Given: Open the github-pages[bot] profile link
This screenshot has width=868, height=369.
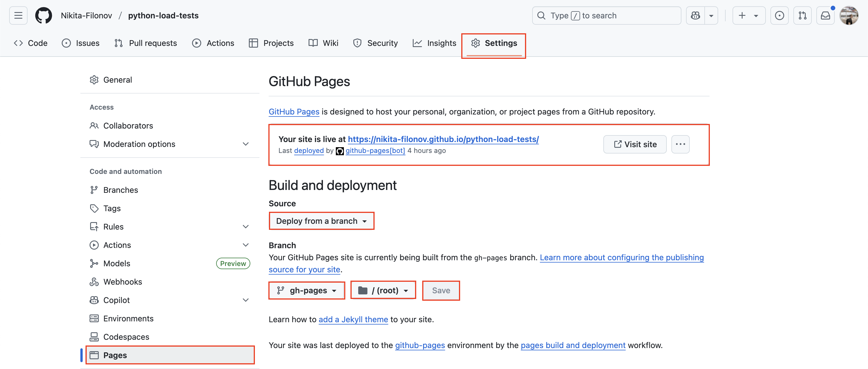Looking at the screenshot, I should click(375, 151).
